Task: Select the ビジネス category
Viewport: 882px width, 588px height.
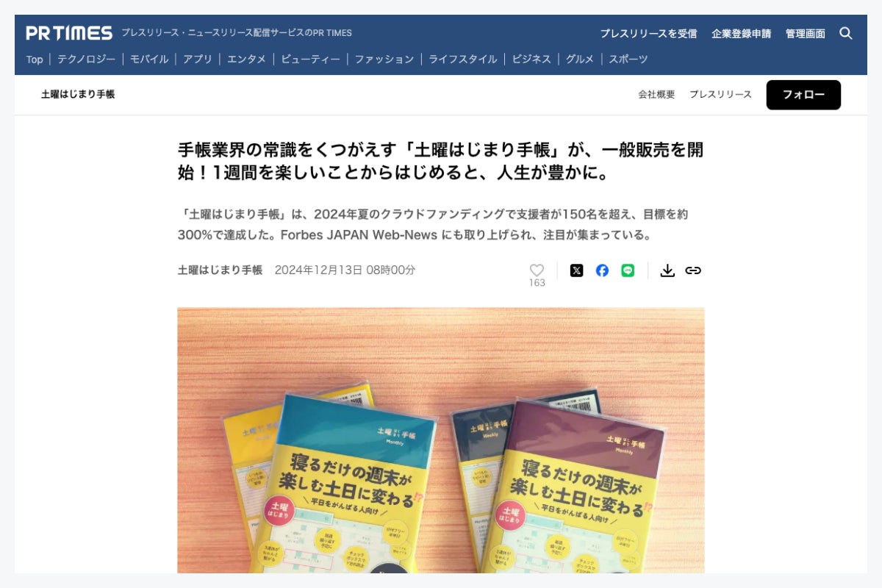Action: 531,60
